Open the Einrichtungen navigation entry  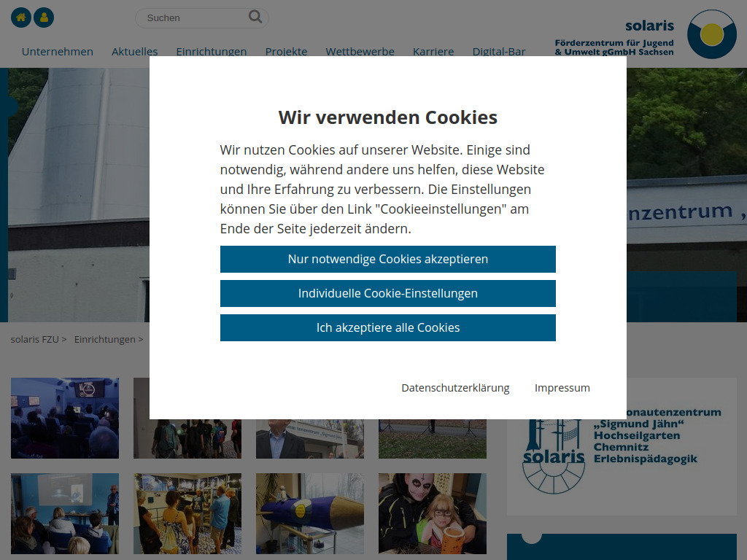(212, 52)
